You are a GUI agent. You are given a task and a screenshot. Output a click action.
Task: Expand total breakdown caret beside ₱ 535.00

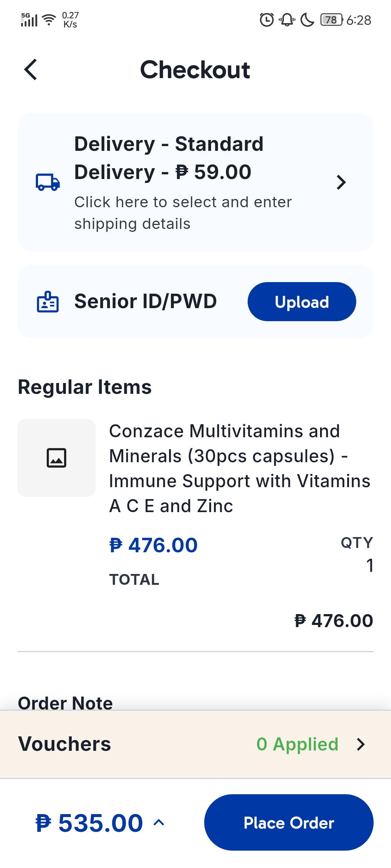click(159, 823)
